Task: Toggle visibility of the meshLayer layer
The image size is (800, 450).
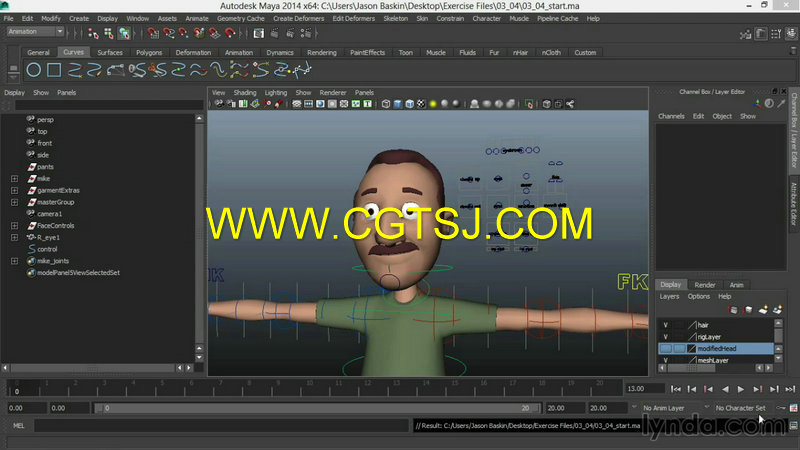Action: [665, 360]
